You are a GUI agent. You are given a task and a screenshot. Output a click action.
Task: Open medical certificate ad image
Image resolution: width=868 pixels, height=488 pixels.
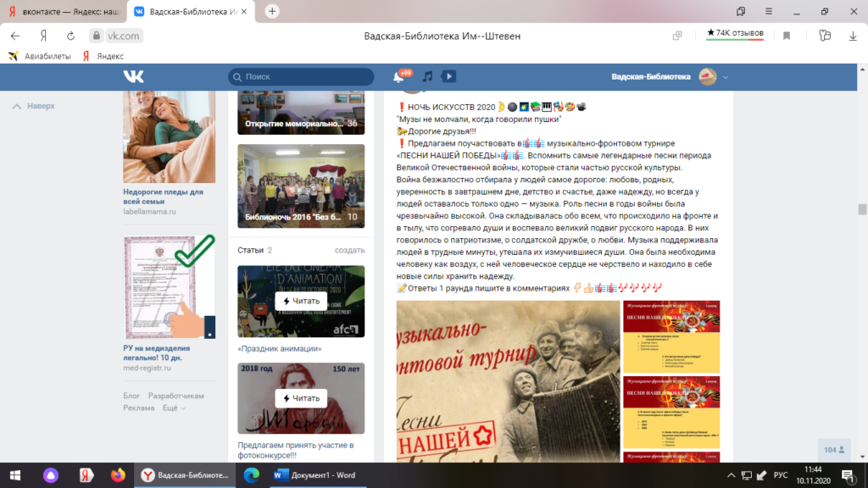click(x=169, y=287)
